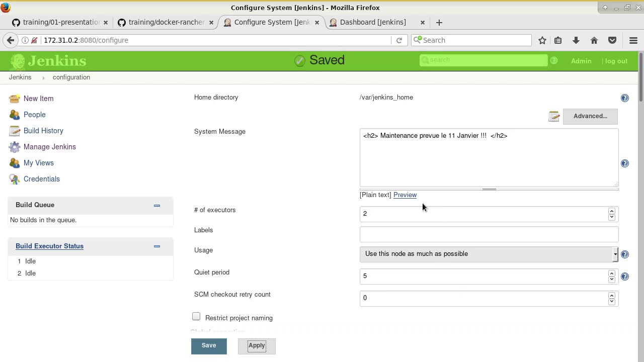Open the Manage Jenkins link
This screenshot has width=644, height=362.
(x=50, y=147)
